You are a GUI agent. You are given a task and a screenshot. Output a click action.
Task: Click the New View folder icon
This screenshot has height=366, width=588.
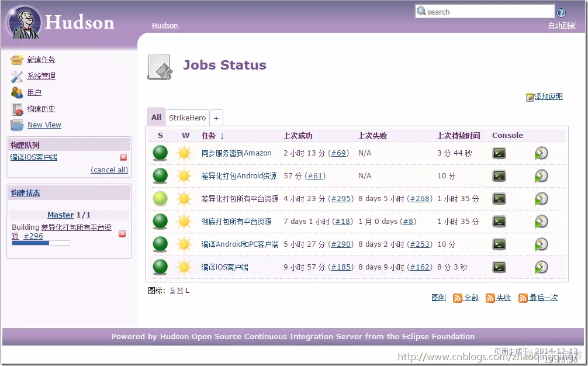tap(17, 125)
